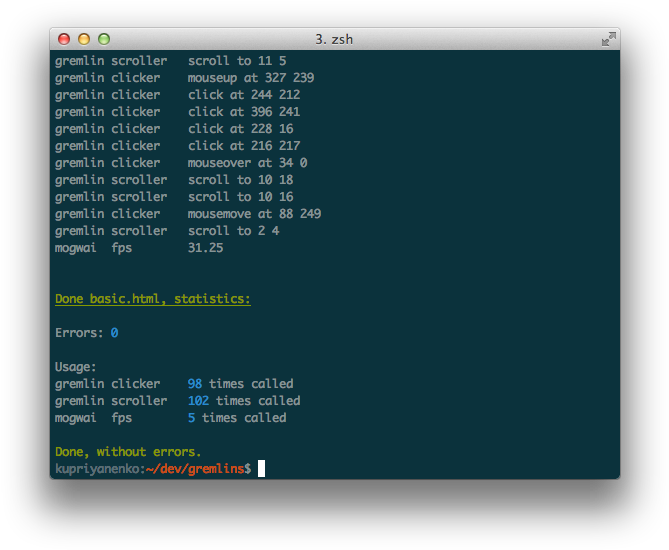
Task: Click the blue number '98' for gremlin clicker
Action: [195, 384]
